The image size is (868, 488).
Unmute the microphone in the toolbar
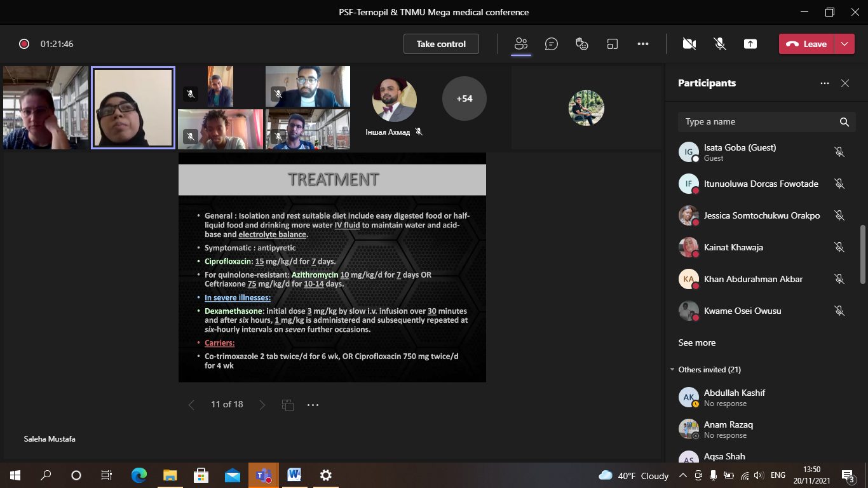tap(720, 44)
